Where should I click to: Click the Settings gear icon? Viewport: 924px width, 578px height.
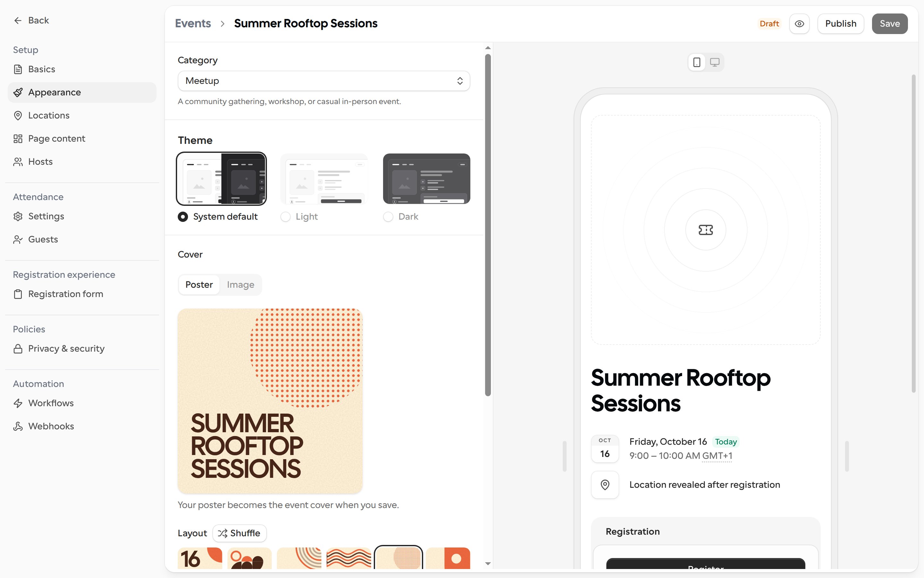pyautogui.click(x=18, y=216)
